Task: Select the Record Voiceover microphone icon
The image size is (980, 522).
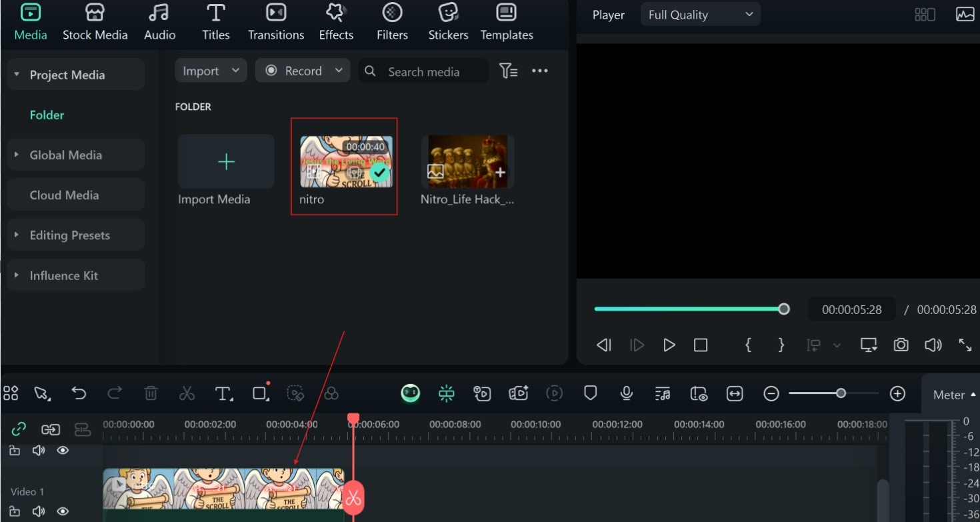Action: (626, 393)
